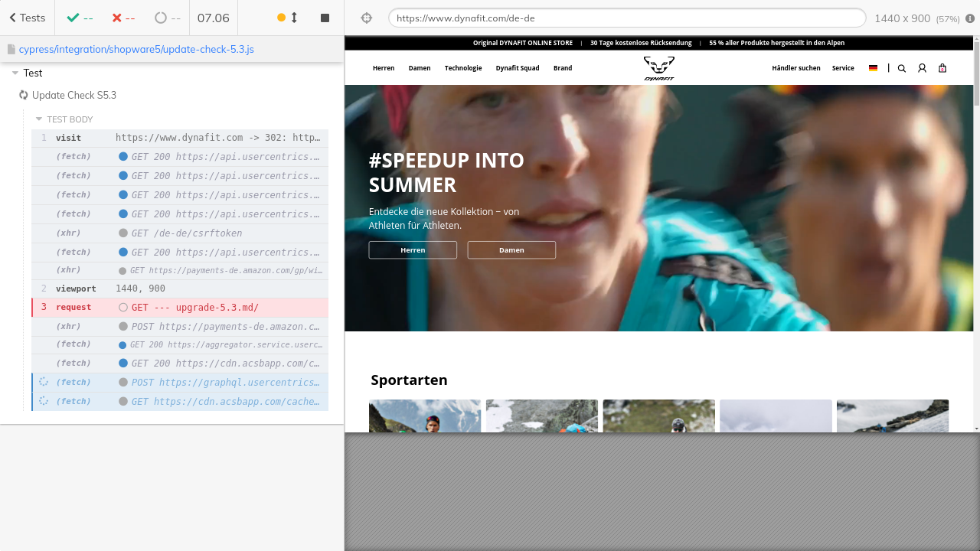Go back to Tests list

pyautogui.click(x=27, y=18)
